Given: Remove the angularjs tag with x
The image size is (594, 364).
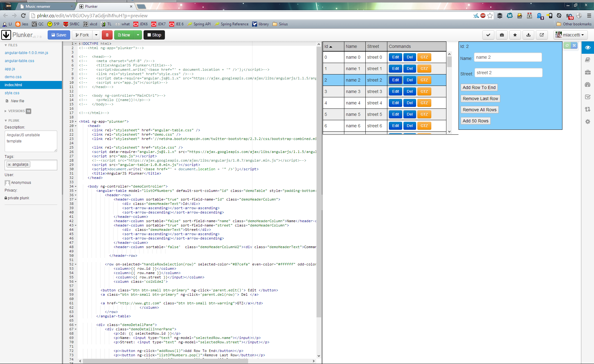Looking at the screenshot, I should pos(9,164).
